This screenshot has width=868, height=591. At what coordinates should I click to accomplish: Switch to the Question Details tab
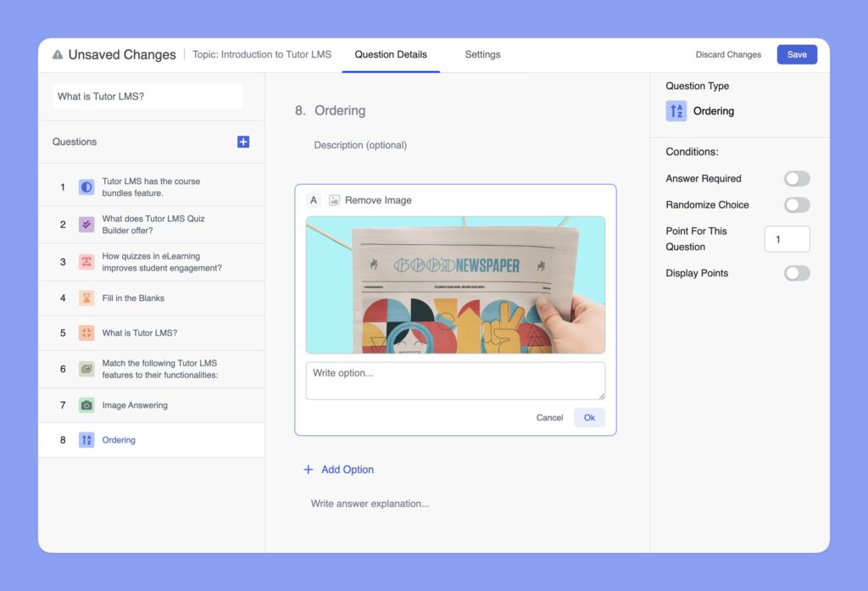click(391, 54)
